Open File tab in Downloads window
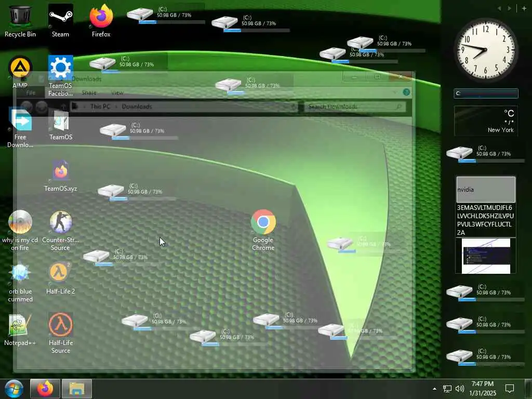 tap(31, 92)
